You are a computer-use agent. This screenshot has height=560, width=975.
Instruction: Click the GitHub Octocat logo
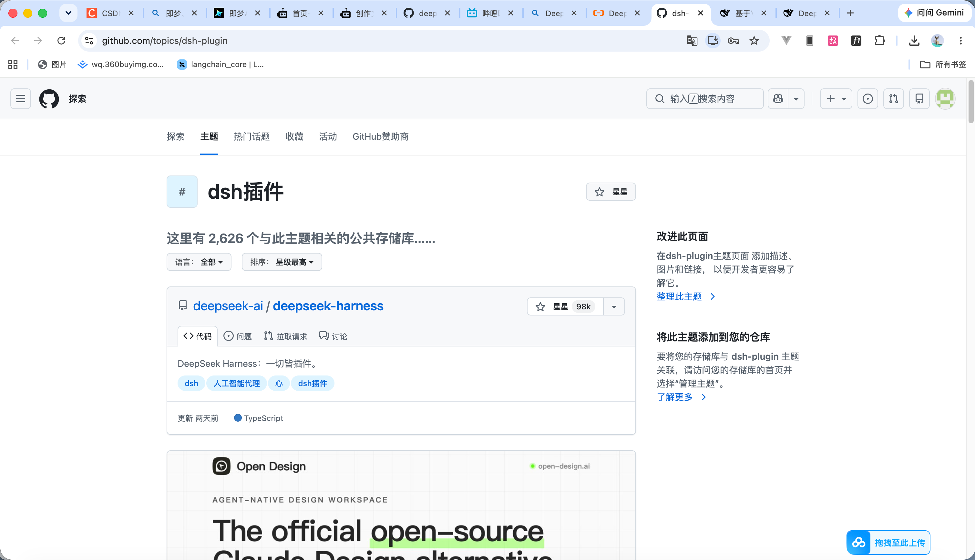pyautogui.click(x=49, y=99)
